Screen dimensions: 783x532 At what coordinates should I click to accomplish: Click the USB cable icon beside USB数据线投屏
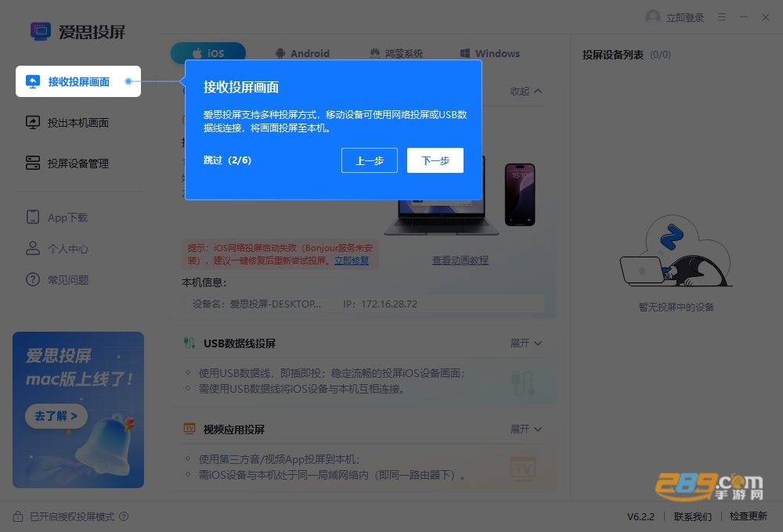click(x=189, y=343)
